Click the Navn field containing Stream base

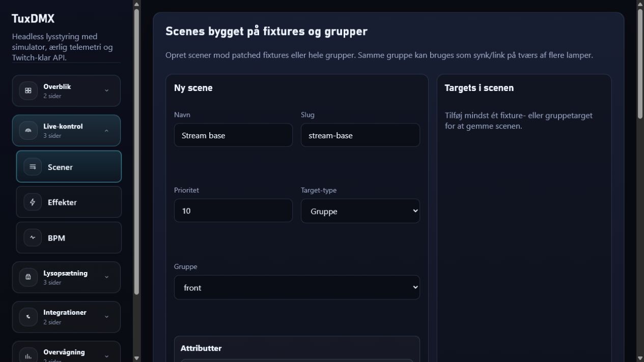pyautogui.click(x=233, y=135)
